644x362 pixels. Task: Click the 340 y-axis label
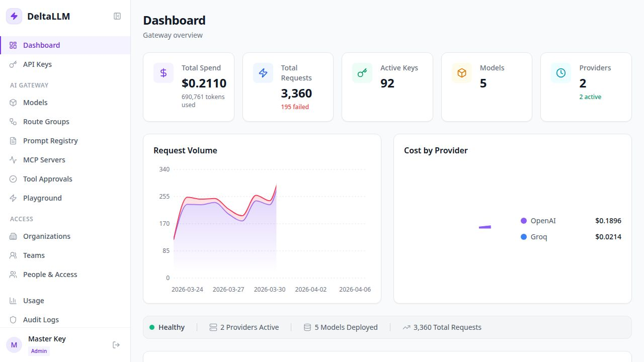[165, 169]
